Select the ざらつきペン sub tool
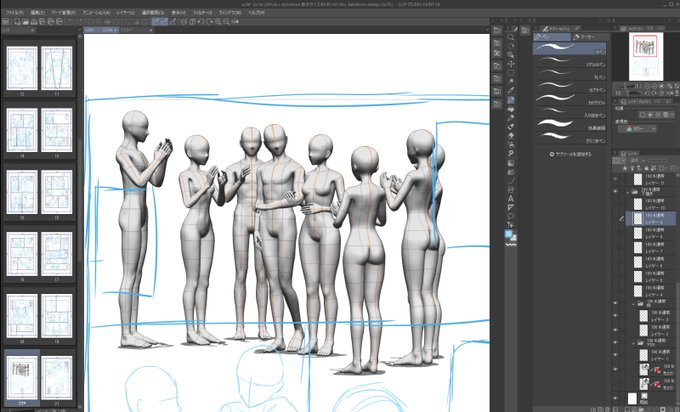The image size is (680, 412). [569, 138]
